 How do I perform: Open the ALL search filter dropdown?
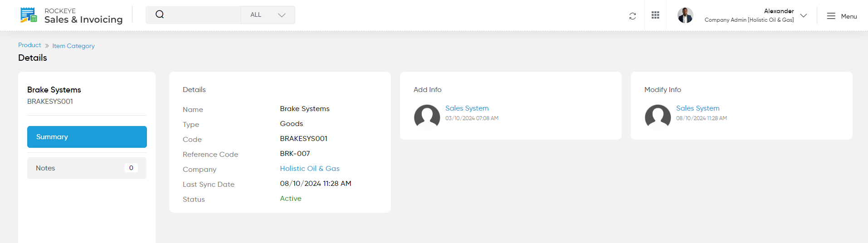268,15
